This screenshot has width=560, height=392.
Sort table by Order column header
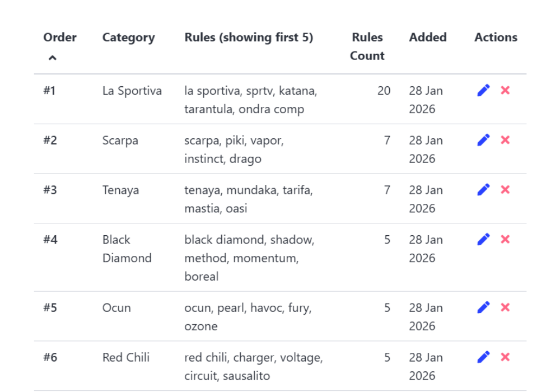[60, 38]
